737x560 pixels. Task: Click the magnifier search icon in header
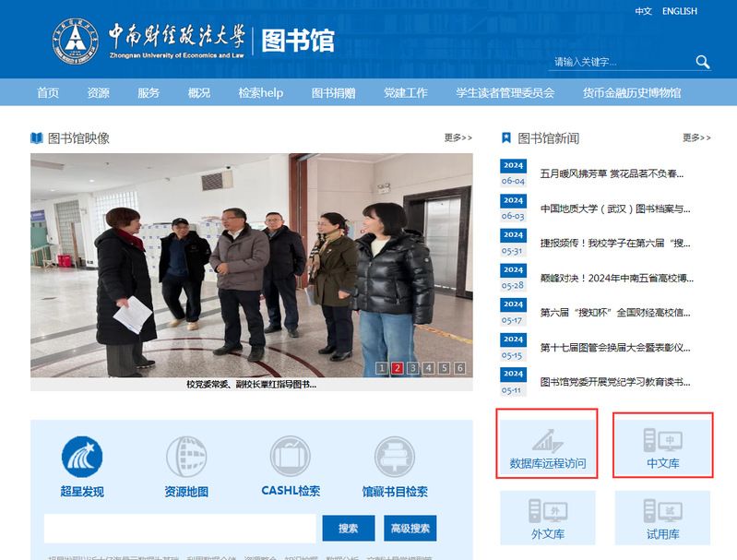point(703,62)
